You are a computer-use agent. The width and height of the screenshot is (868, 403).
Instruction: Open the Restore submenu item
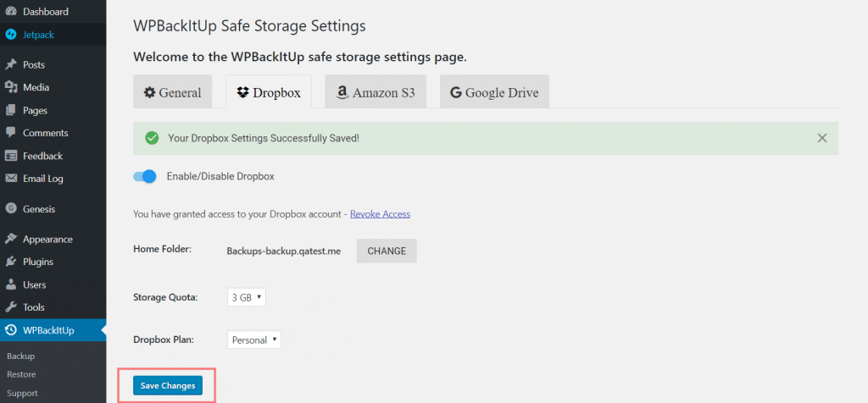21,374
